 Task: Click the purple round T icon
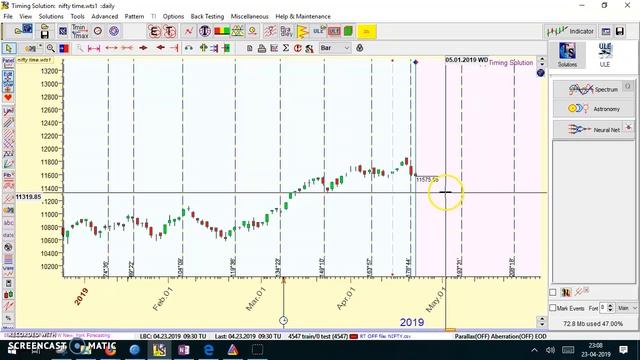[x=205, y=31]
